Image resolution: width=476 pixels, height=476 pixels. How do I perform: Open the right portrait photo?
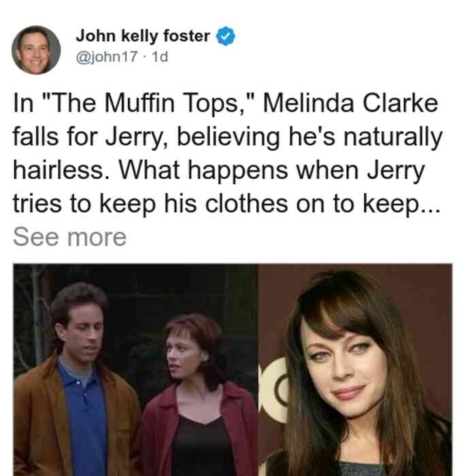[355, 370]
